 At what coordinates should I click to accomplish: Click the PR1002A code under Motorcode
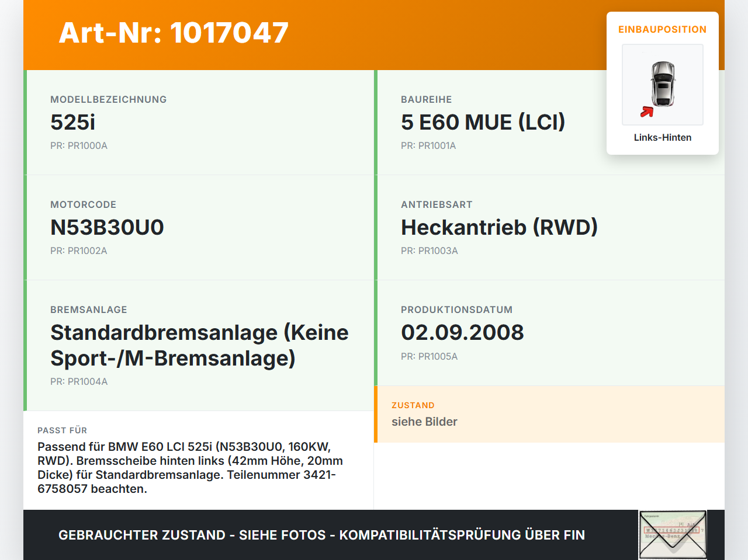pos(79,251)
